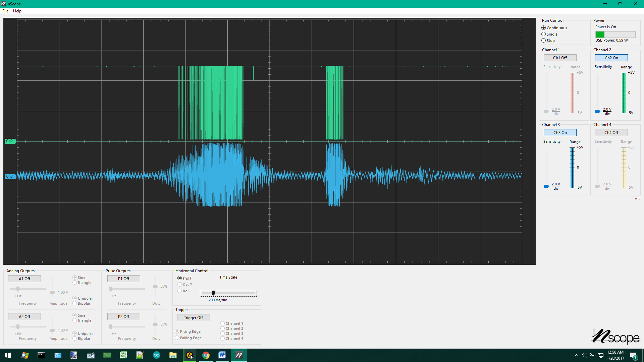Select the Ch2 marker on the scope display
The image size is (644, 362).
point(10,141)
